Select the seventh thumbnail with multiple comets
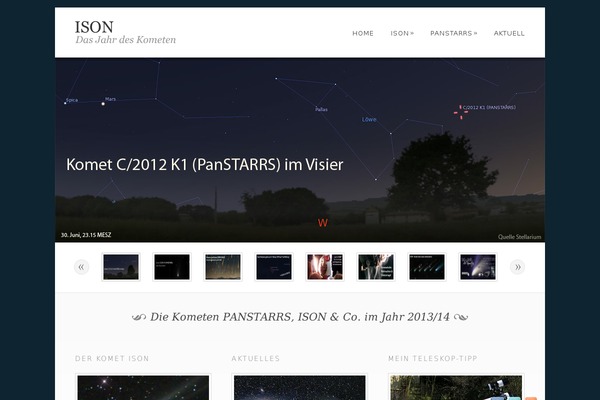The height and width of the screenshot is (400, 600). pyautogui.click(x=427, y=267)
